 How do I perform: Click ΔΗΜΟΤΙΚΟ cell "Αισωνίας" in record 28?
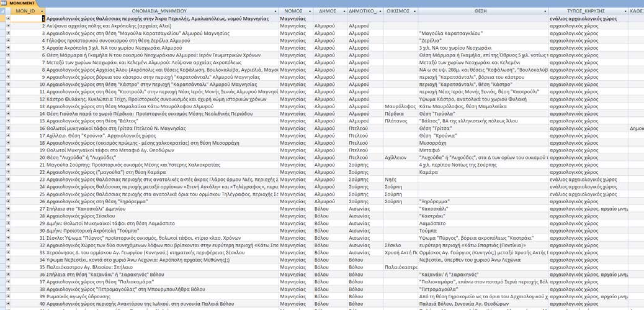click(365, 216)
